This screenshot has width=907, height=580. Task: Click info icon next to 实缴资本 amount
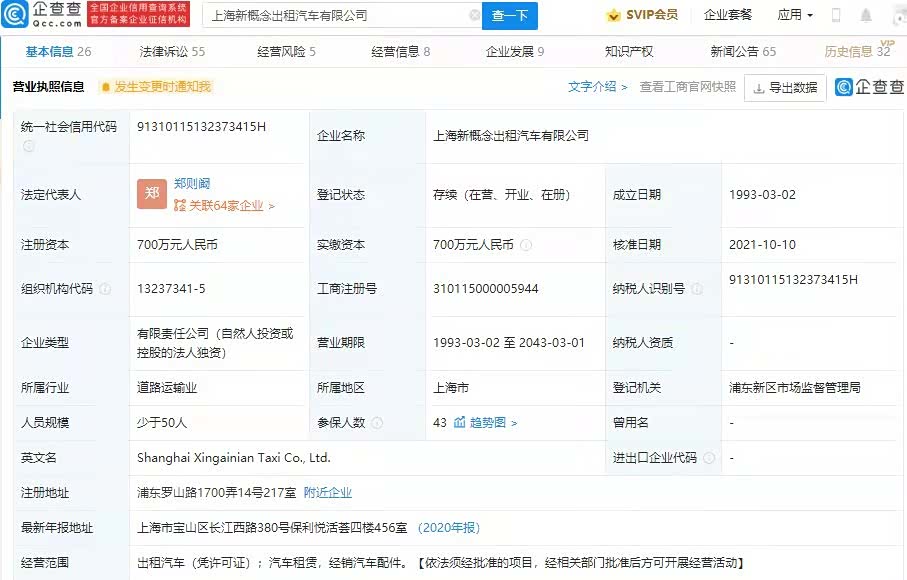pos(526,245)
